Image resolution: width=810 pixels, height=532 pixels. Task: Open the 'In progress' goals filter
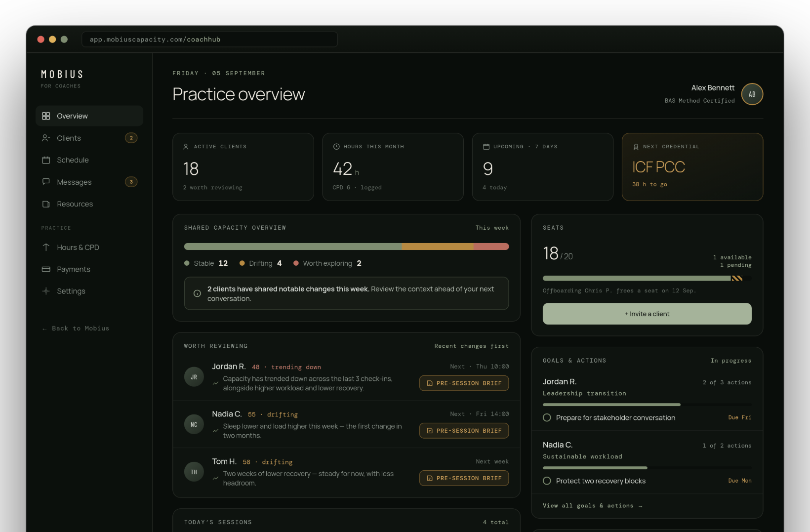tap(731, 361)
